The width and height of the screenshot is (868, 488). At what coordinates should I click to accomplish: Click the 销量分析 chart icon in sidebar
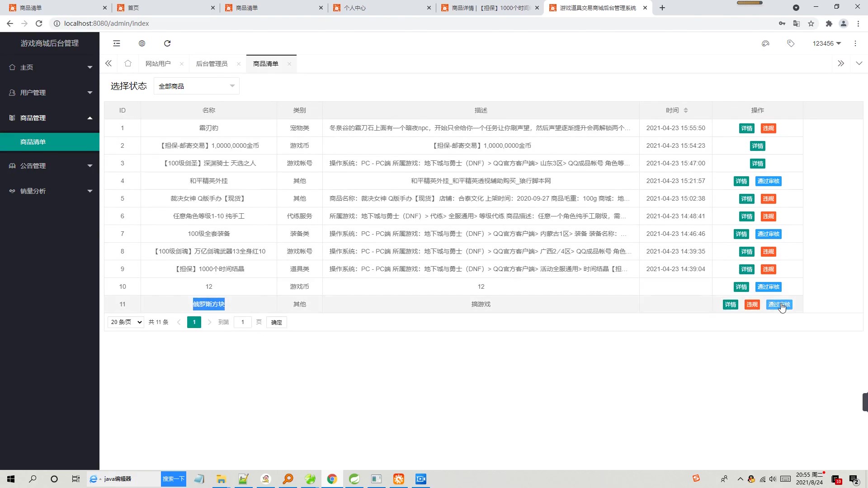[12, 191]
